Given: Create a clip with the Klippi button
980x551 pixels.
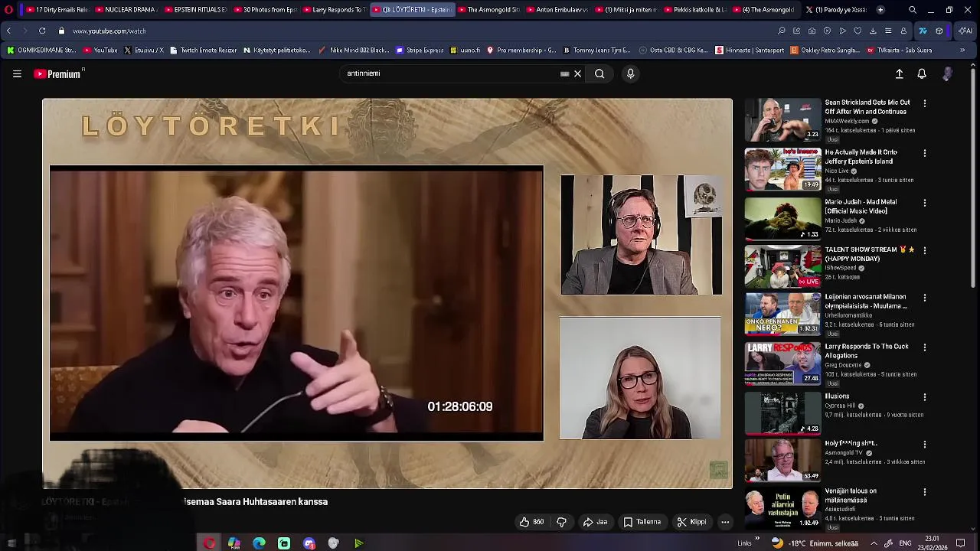Looking at the screenshot, I should [691, 522].
